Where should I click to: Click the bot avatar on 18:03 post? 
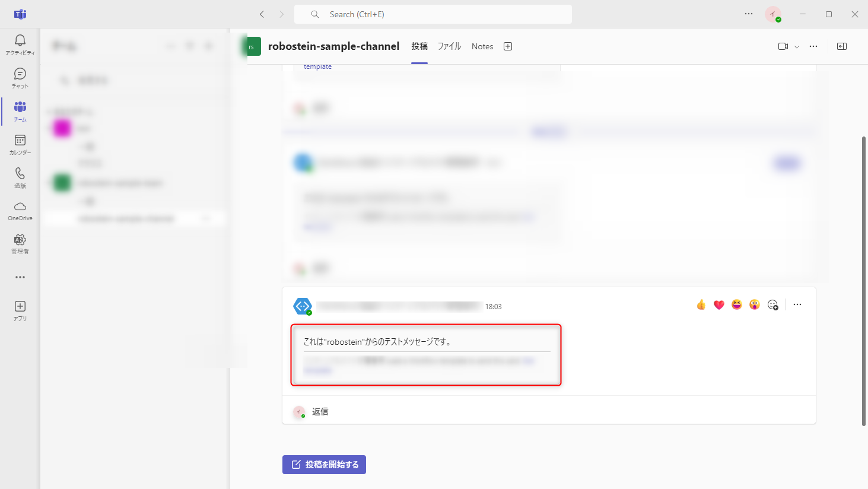point(303,306)
